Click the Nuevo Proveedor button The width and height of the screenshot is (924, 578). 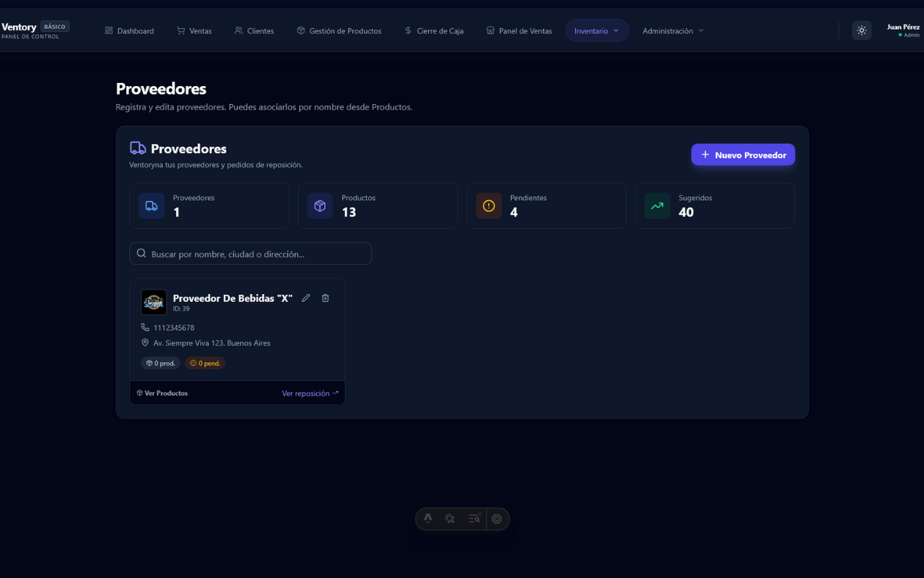click(x=743, y=155)
